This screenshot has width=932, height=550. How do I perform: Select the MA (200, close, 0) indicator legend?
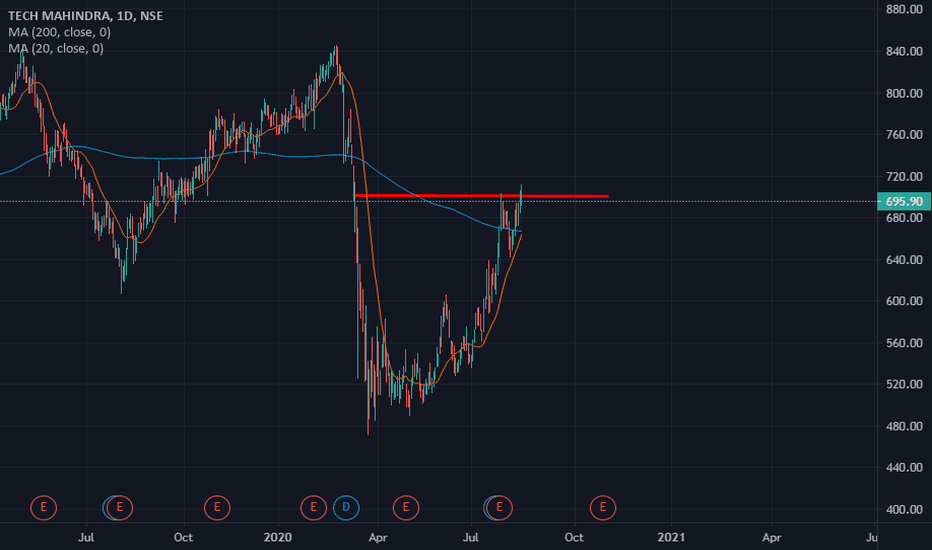point(59,32)
